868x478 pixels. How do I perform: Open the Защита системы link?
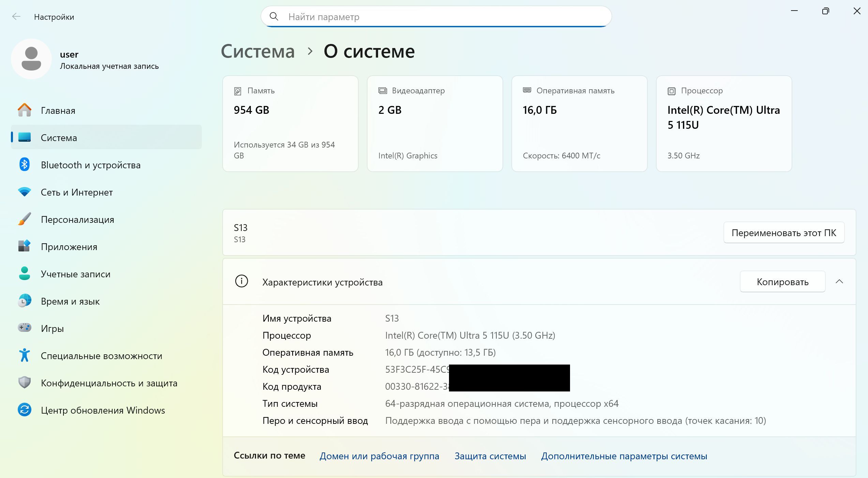[x=490, y=456]
